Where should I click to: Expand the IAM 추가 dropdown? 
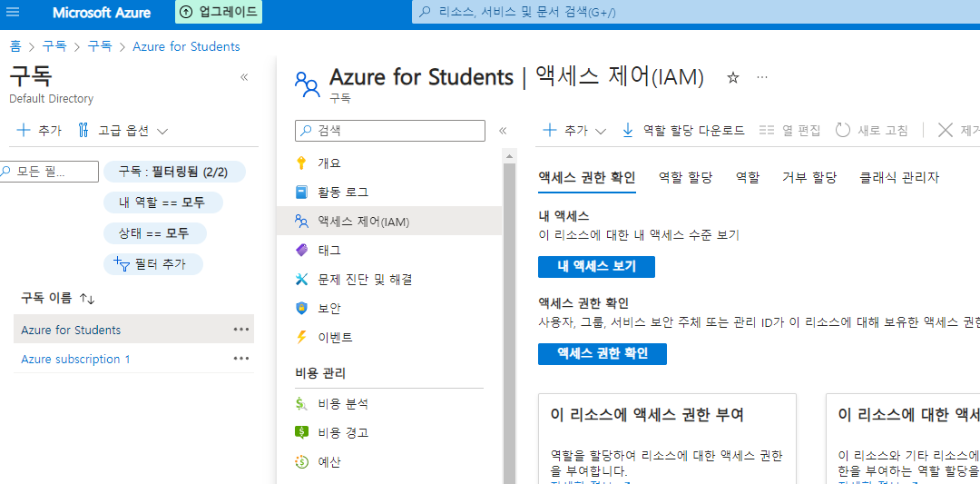point(574,131)
